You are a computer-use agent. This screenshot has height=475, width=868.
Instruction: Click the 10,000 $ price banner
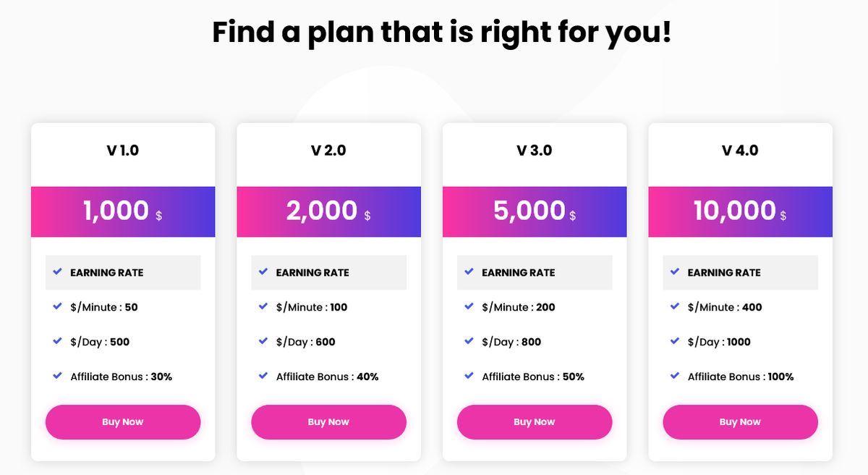coord(740,211)
